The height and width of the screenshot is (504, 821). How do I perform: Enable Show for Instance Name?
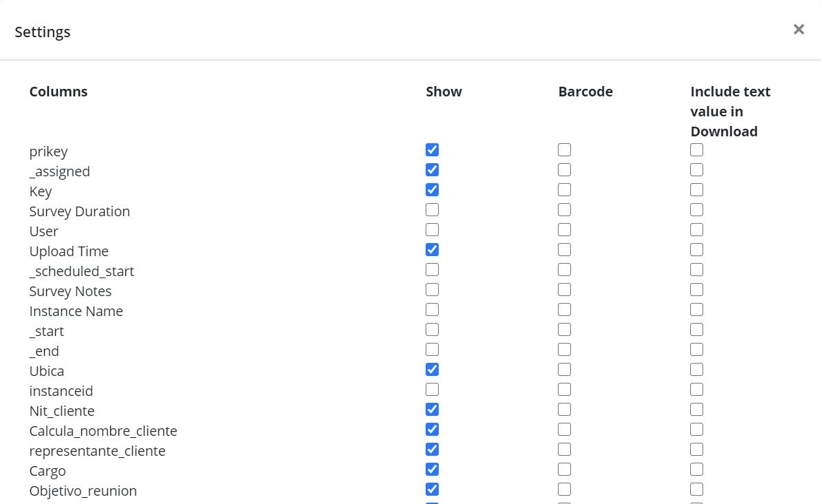coord(432,310)
